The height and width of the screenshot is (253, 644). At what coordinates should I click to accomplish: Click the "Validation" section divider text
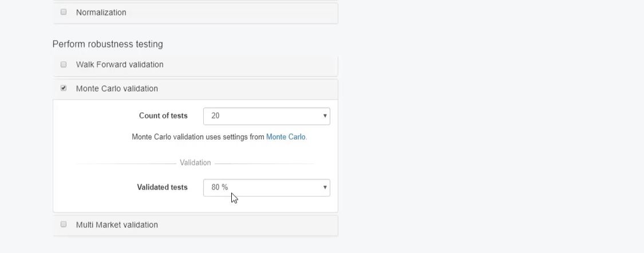coord(195,163)
